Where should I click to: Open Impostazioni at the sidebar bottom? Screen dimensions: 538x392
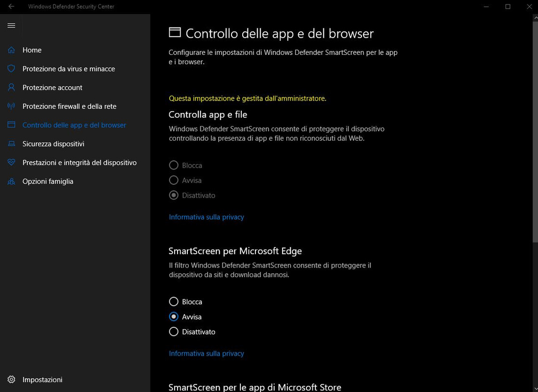tap(75, 379)
